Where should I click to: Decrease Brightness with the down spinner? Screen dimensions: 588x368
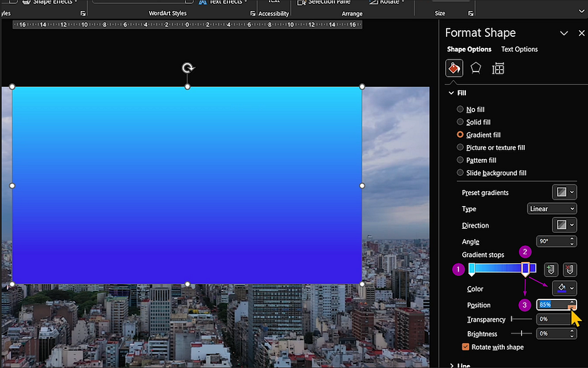coord(572,336)
